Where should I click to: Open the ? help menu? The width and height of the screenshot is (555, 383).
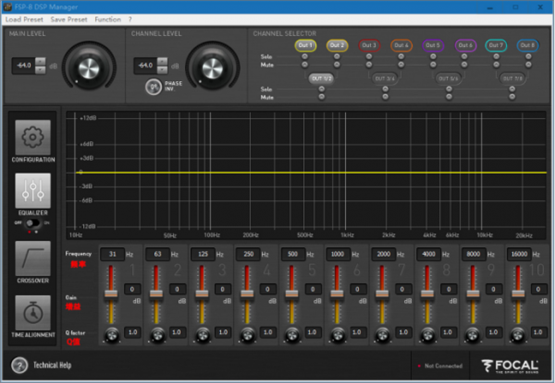(130, 19)
